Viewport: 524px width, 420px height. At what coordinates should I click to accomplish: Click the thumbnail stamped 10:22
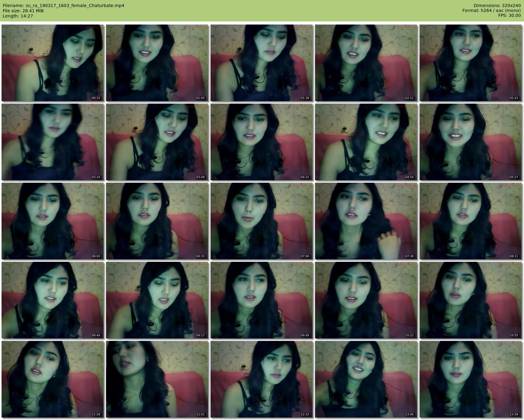coord(366,300)
